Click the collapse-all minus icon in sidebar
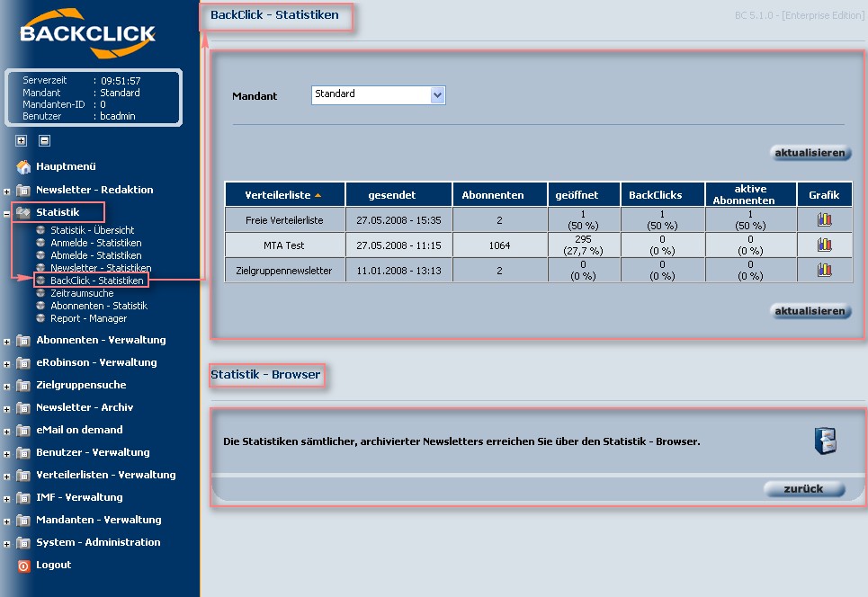 44,140
